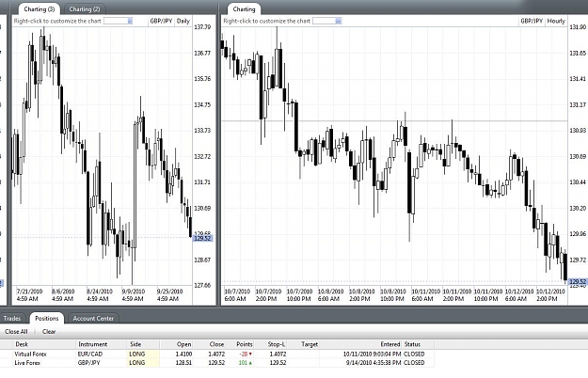Click Daily chart's 'Right-click to customize the chart' hint
588x378 pixels.
coord(57,21)
